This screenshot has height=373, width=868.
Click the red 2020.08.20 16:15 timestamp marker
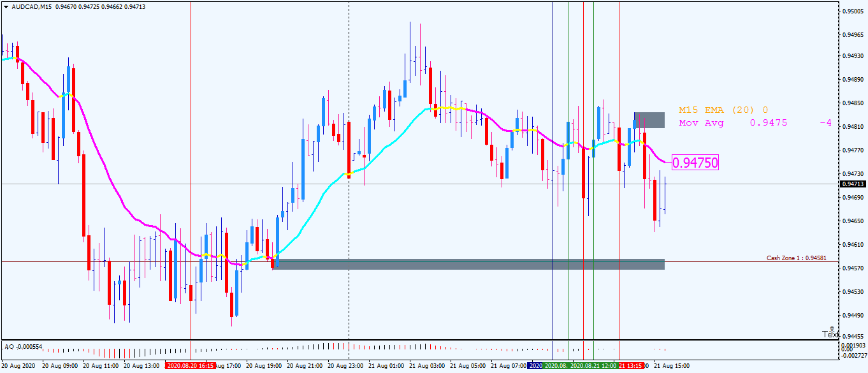pyautogui.click(x=191, y=367)
